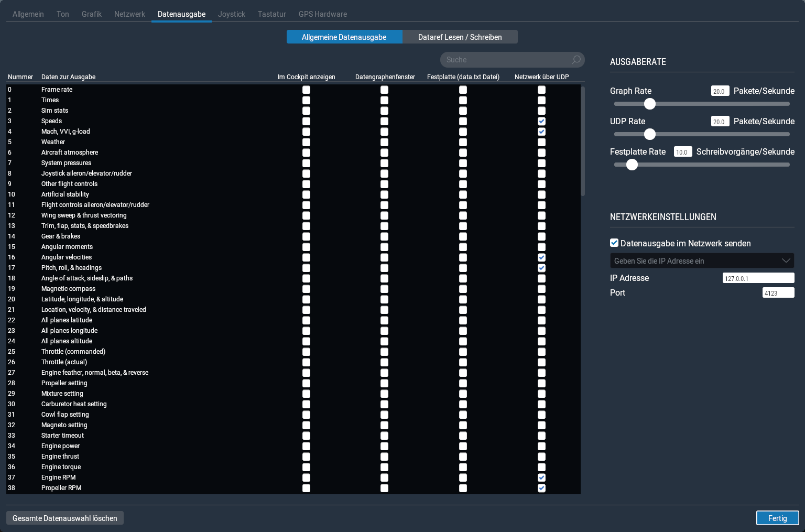Open the Allgemein tab
Viewport: 805px width, 532px height.
pos(28,14)
